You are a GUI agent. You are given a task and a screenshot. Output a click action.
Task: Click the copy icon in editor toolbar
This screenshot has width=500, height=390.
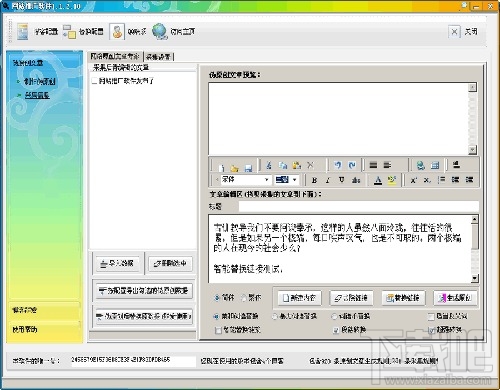(x=283, y=165)
